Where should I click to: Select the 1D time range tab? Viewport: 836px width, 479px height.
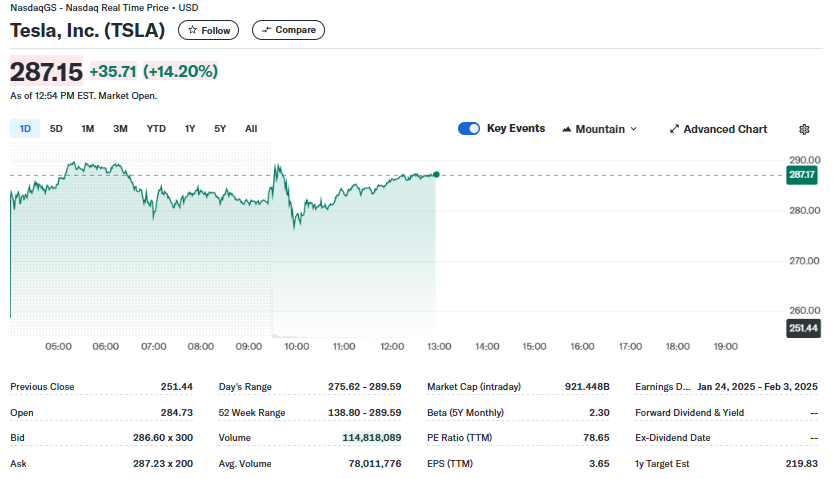[x=25, y=128]
